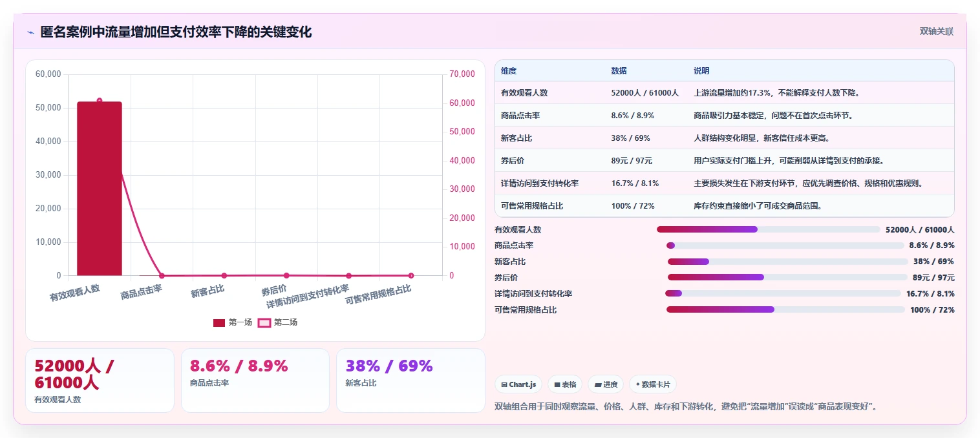Click the line point above 可售常用规格占比 in chart
Viewport: 980px width, 438px height.
(411, 276)
